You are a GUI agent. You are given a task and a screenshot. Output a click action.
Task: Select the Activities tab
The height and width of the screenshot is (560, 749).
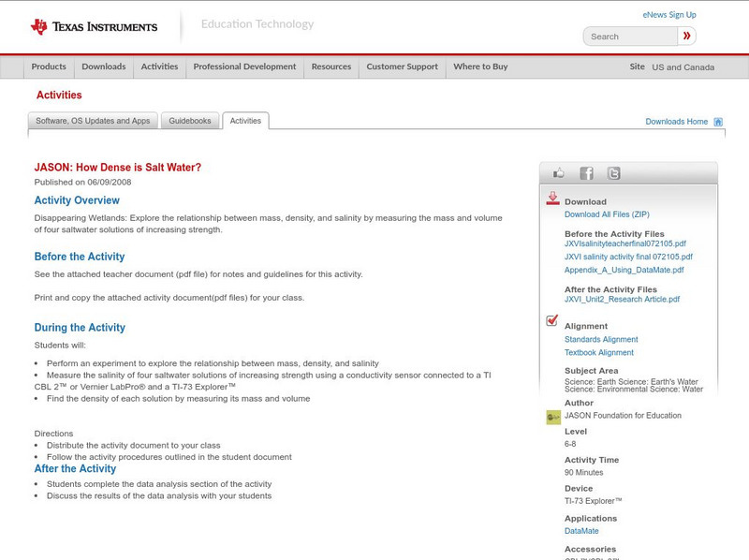tap(245, 121)
